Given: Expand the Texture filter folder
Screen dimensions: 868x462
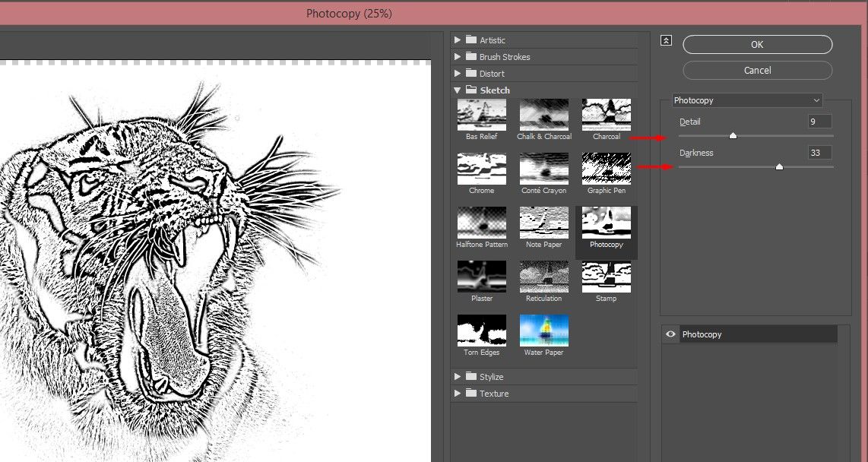Looking at the screenshot, I should pos(458,394).
